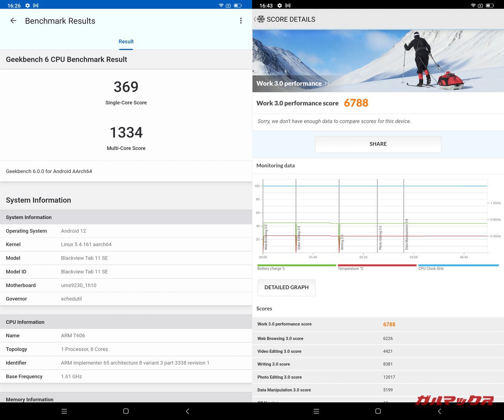Click the SHARE button
The width and height of the screenshot is (504, 420).
coord(378,144)
